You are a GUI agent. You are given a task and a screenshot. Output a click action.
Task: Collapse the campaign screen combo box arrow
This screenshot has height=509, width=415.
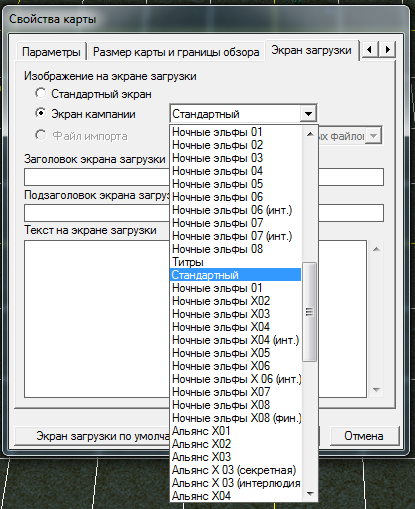coord(308,114)
